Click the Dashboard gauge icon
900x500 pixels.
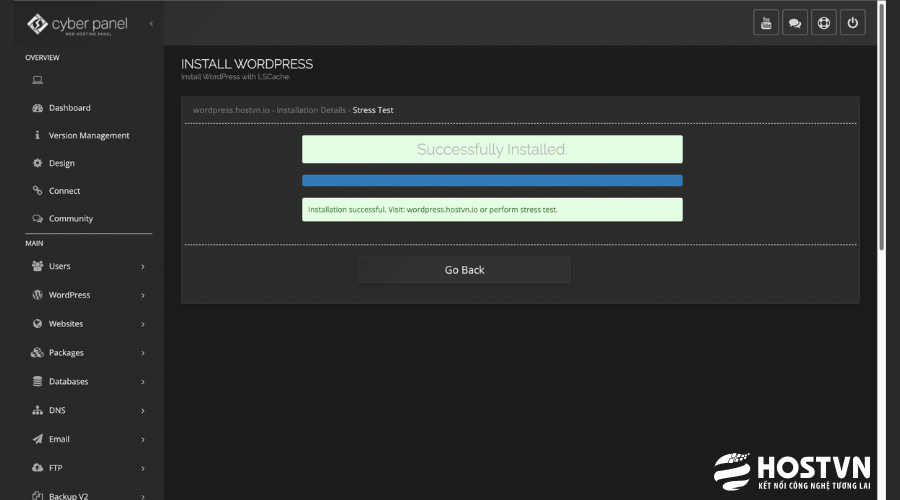click(x=37, y=108)
